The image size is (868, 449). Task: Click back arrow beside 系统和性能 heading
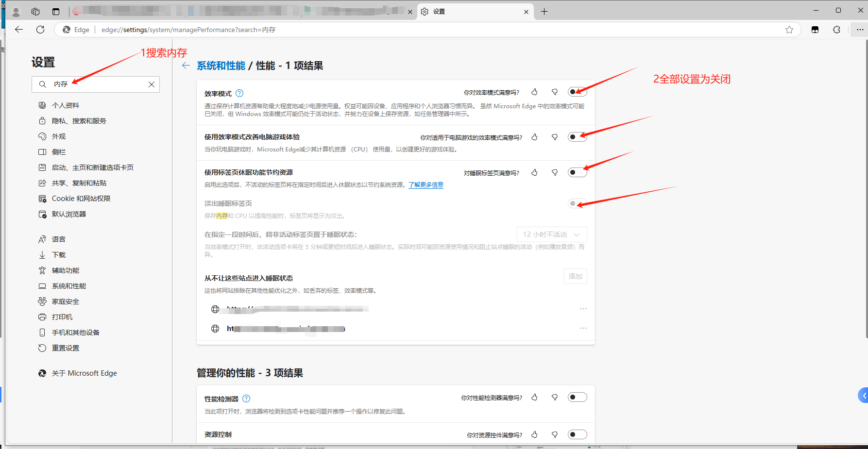tap(186, 66)
